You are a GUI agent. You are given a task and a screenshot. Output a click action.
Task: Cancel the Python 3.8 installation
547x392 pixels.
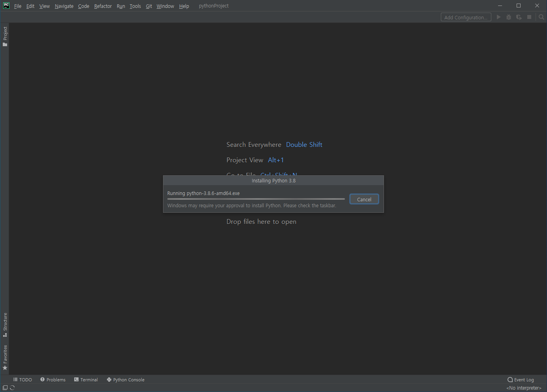click(364, 199)
